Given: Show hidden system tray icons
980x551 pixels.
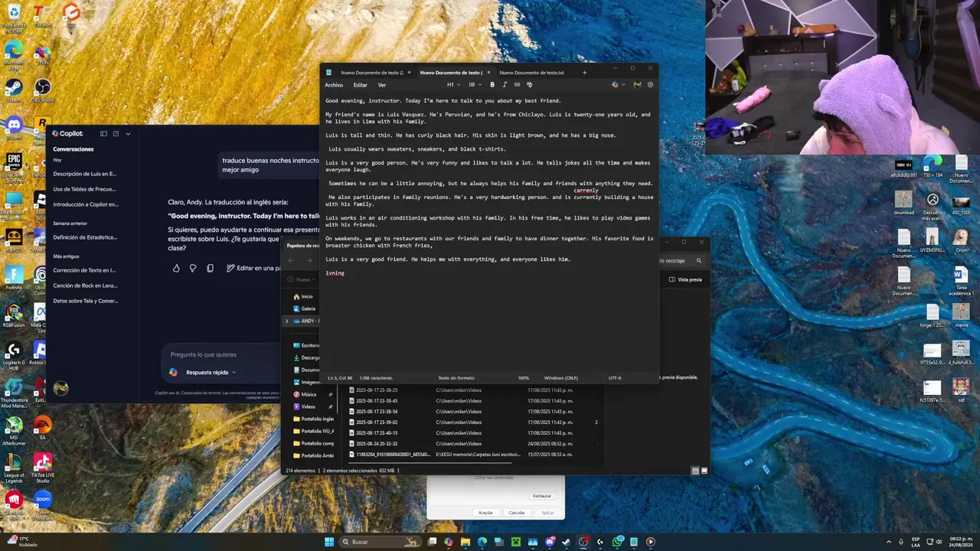Looking at the screenshot, I should (889, 542).
